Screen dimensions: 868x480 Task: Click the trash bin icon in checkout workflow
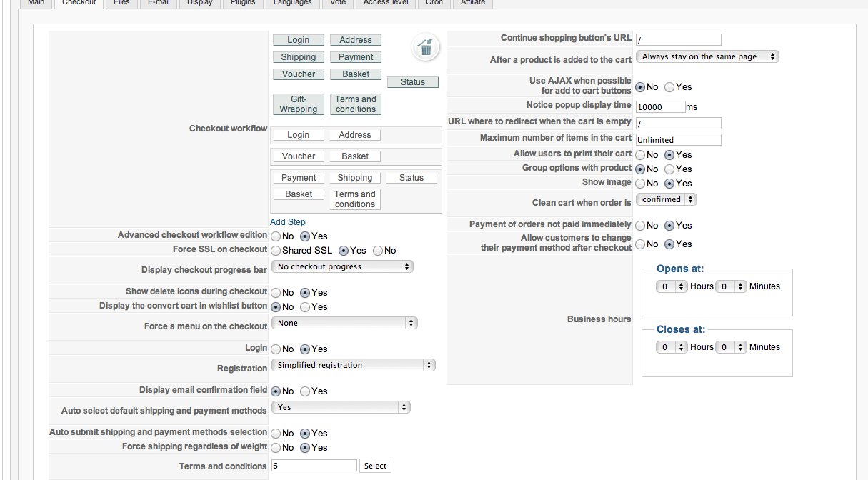click(x=426, y=48)
